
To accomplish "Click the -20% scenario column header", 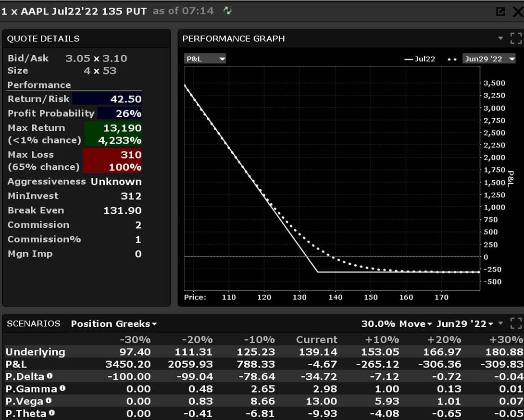I will pyautogui.click(x=197, y=339).
